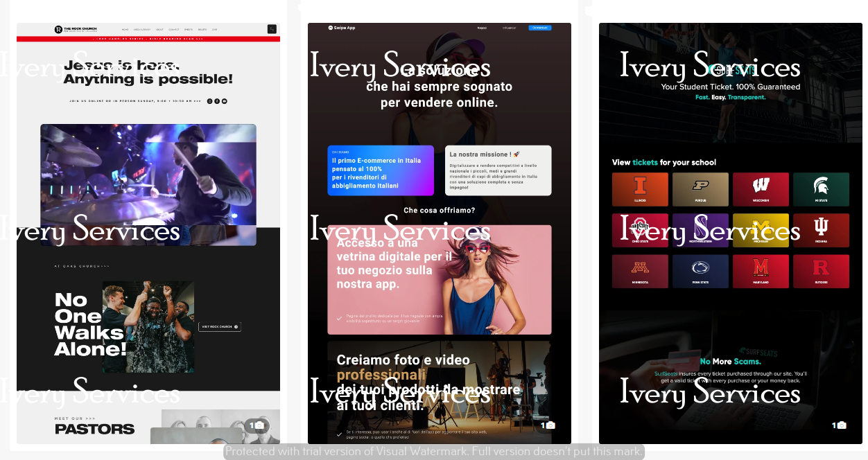Open the Minnesota ticket tile
Screen dimensions: 868x460
640,271
